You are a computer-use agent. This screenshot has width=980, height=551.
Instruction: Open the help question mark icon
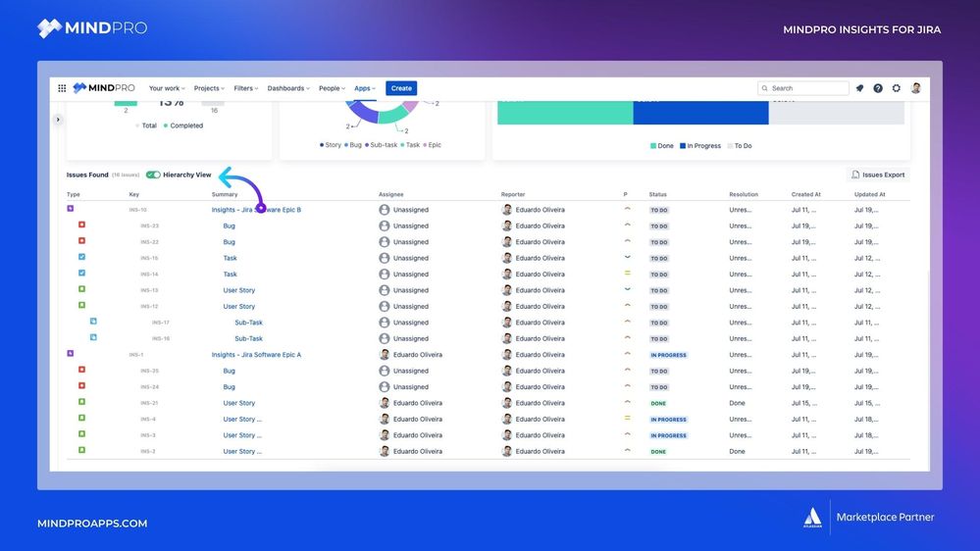[x=878, y=88]
